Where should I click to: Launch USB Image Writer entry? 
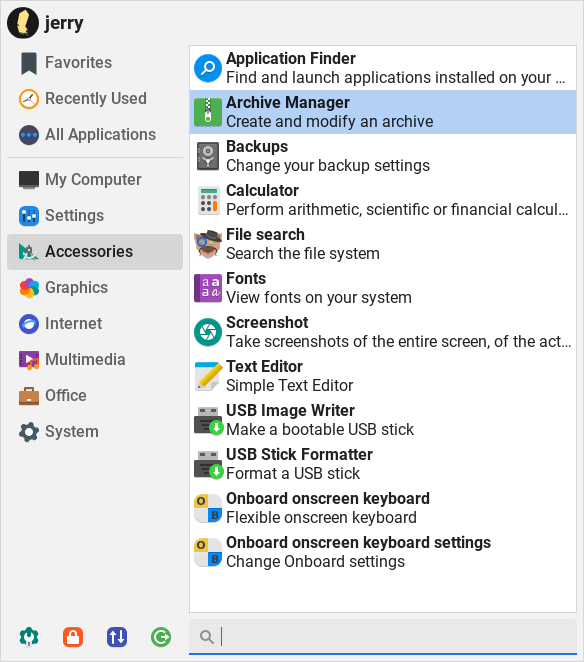(383, 420)
